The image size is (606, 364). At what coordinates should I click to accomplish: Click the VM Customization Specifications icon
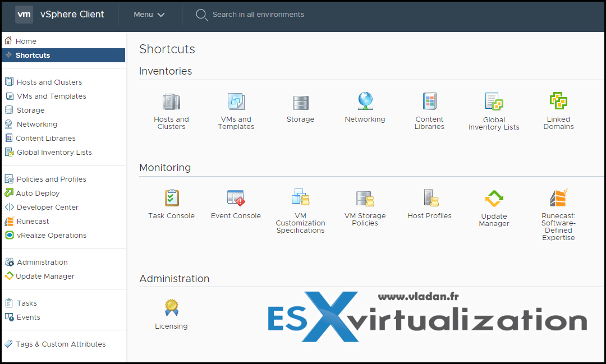click(300, 197)
